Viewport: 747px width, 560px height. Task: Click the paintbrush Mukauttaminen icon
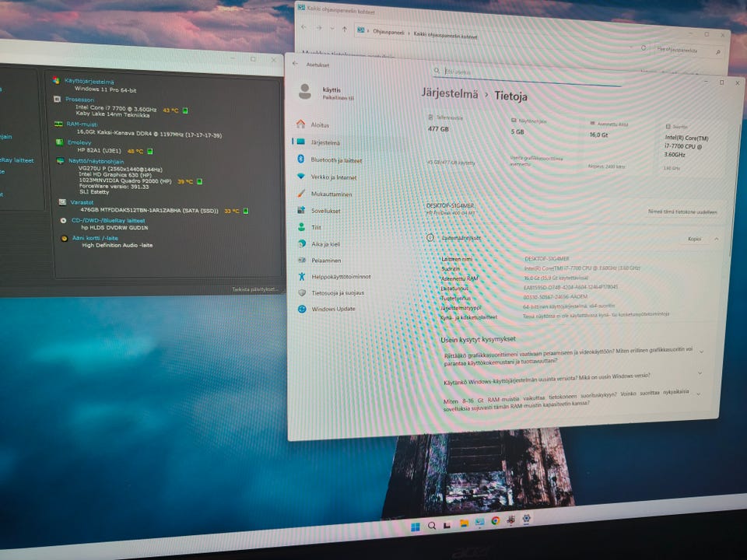click(301, 193)
